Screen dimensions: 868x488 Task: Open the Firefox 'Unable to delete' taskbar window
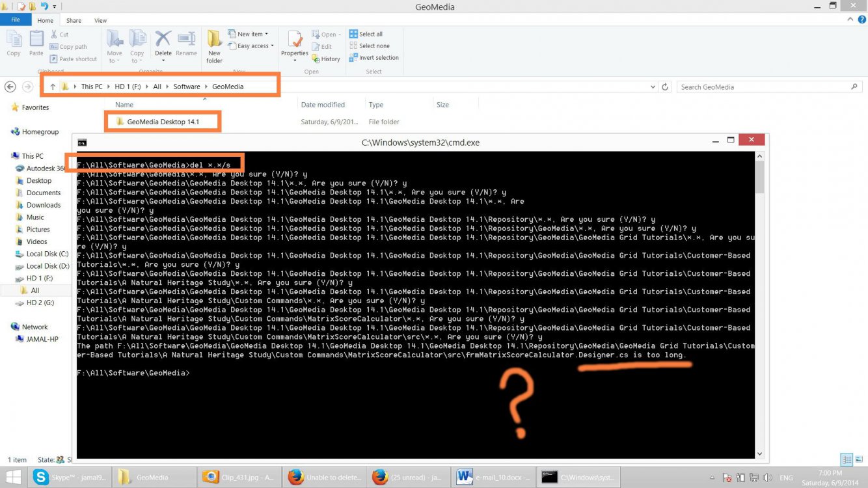[326, 477]
